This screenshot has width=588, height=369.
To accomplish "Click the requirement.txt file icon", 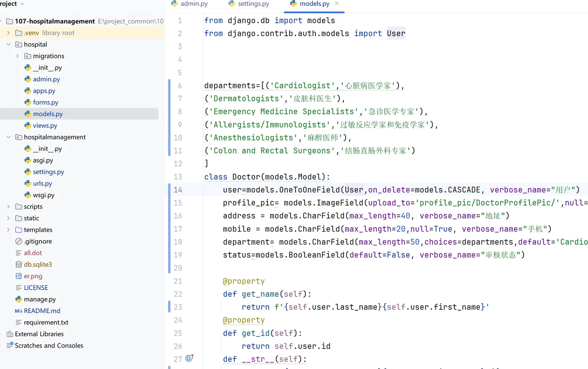I will 18,322.
